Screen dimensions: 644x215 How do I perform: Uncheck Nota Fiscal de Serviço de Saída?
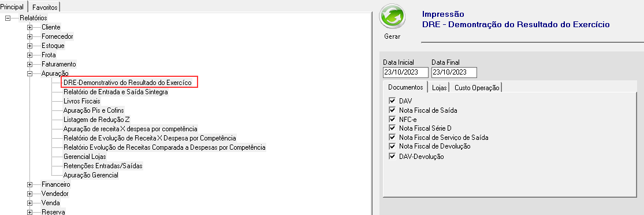coord(392,138)
